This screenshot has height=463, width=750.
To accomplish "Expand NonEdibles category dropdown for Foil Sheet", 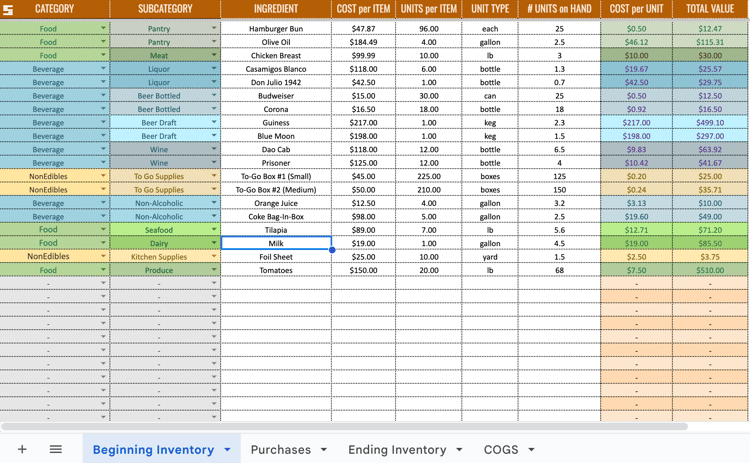I will tap(103, 256).
